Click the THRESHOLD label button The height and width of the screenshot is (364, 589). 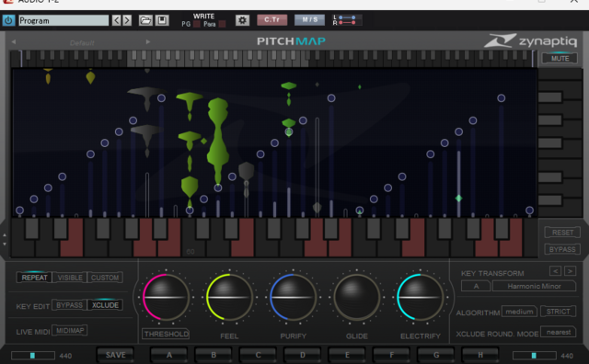166,334
